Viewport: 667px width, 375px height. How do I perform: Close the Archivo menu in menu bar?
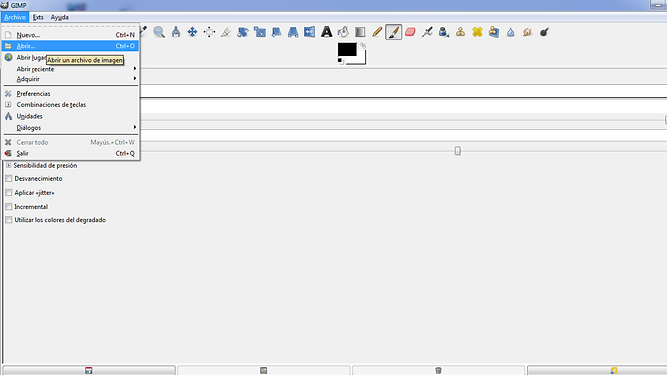click(15, 17)
